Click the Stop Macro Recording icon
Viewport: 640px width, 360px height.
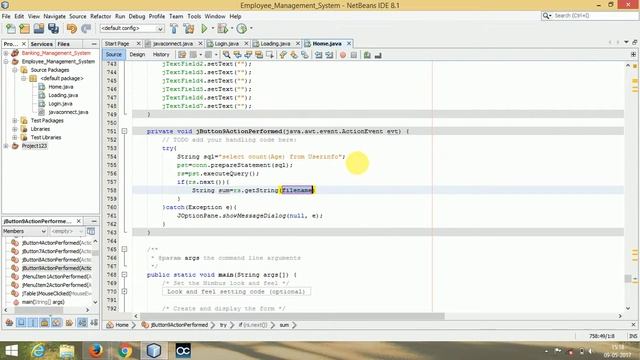(x=354, y=55)
